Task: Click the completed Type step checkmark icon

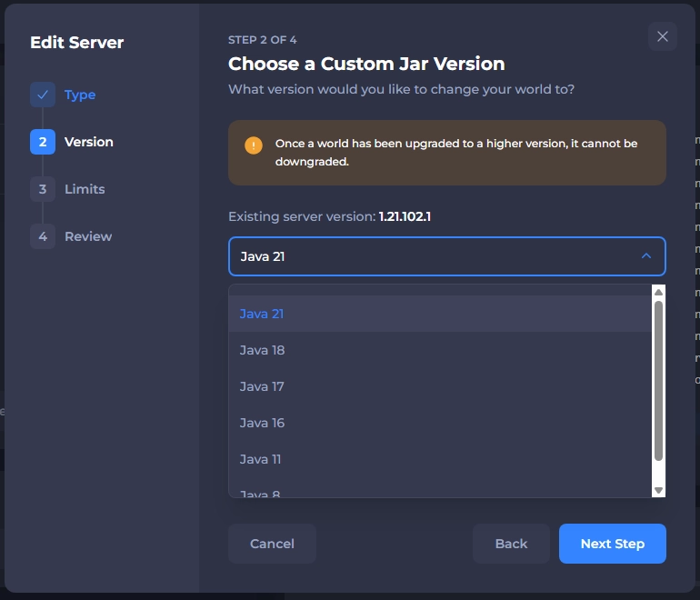Action: point(43,95)
